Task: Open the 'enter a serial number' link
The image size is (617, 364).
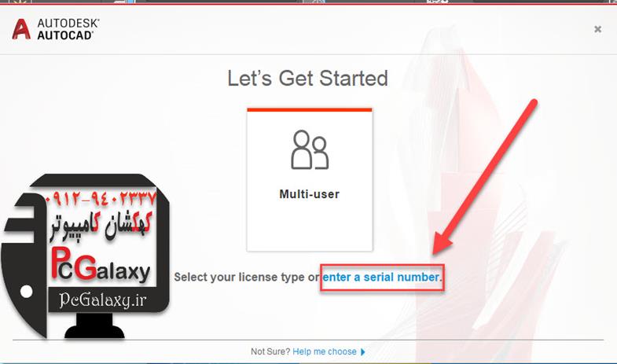Action: (x=380, y=277)
